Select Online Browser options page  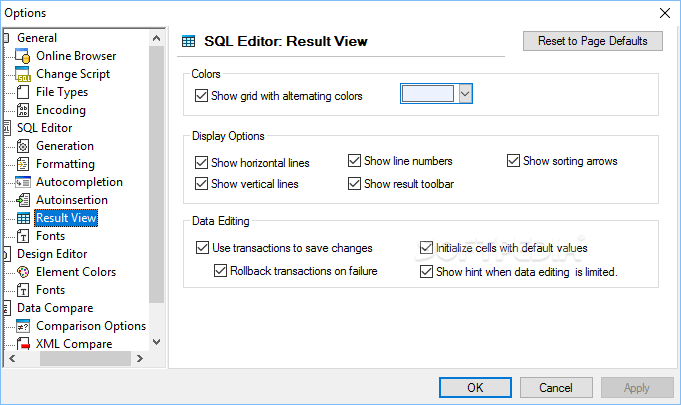(76, 56)
